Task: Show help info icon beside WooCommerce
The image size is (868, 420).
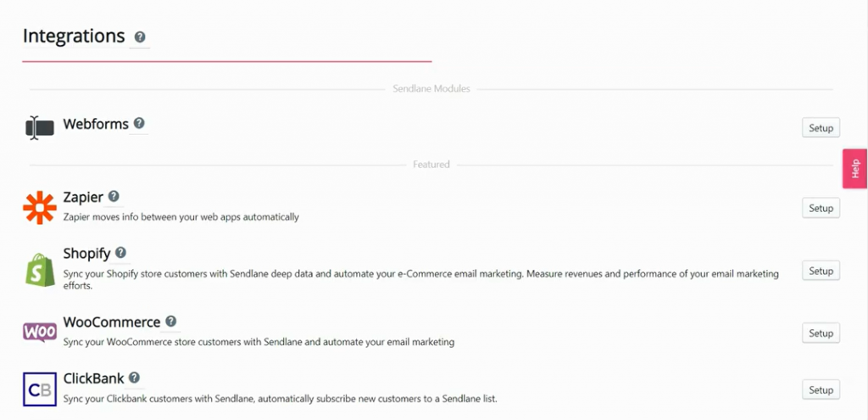Action: tap(171, 322)
